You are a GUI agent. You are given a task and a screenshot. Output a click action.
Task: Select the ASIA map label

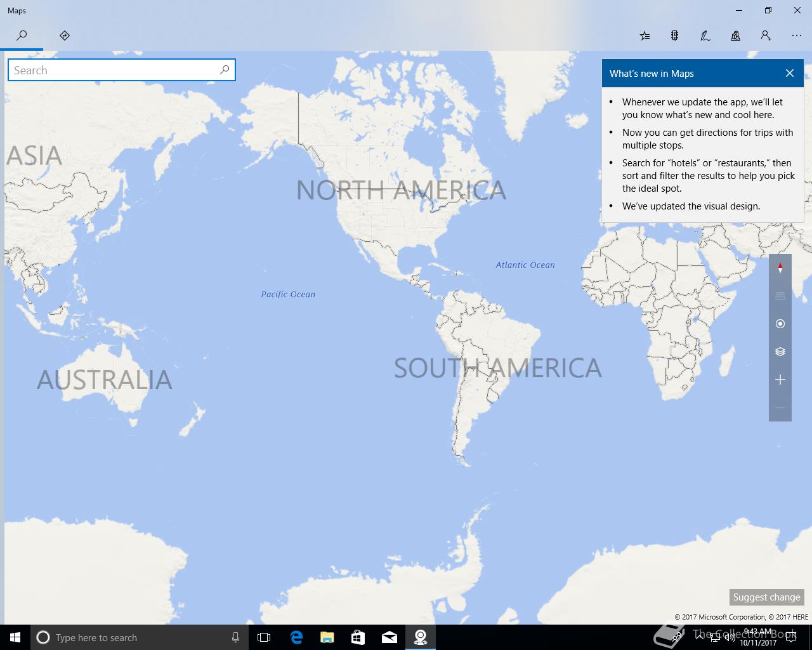point(34,156)
